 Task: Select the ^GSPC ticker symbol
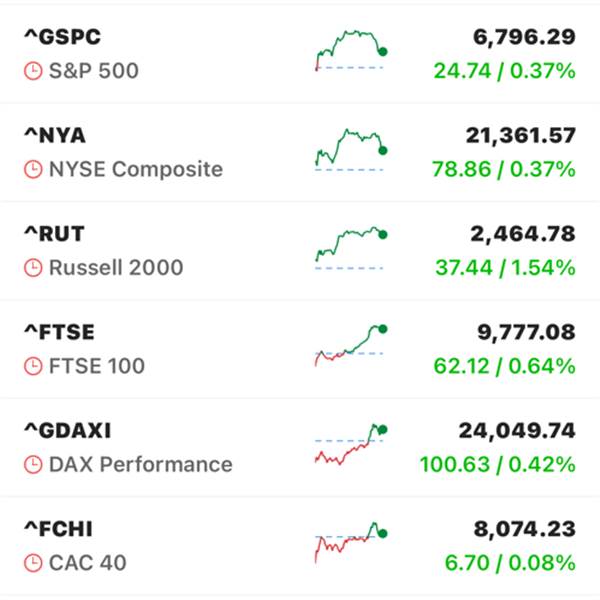click(x=62, y=38)
